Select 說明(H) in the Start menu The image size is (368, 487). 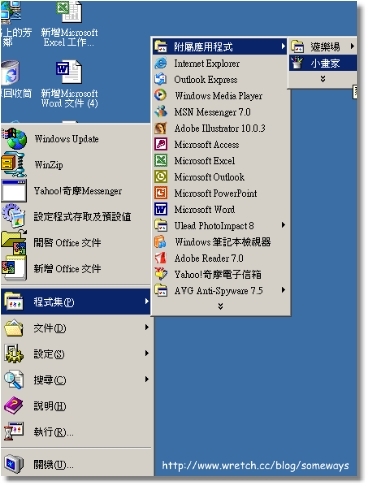pyautogui.click(x=76, y=406)
